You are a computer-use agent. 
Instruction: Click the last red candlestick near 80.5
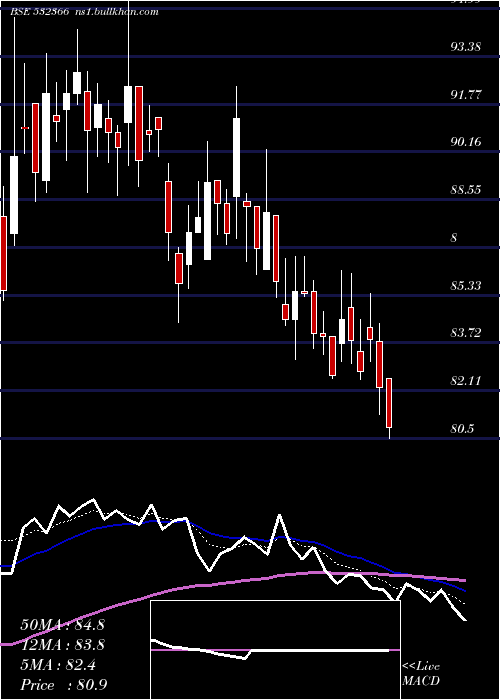click(x=389, y=403)
